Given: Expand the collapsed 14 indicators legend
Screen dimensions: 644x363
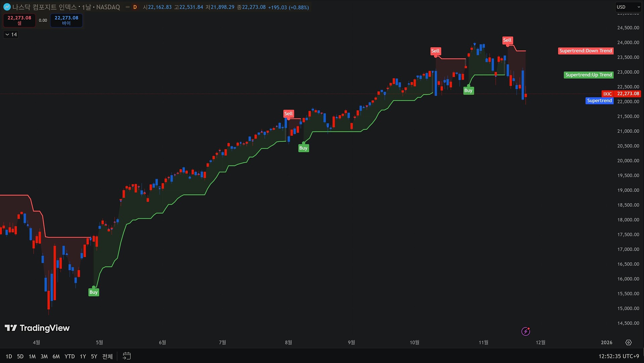Looking at the screenshot, I should (11, 35).
